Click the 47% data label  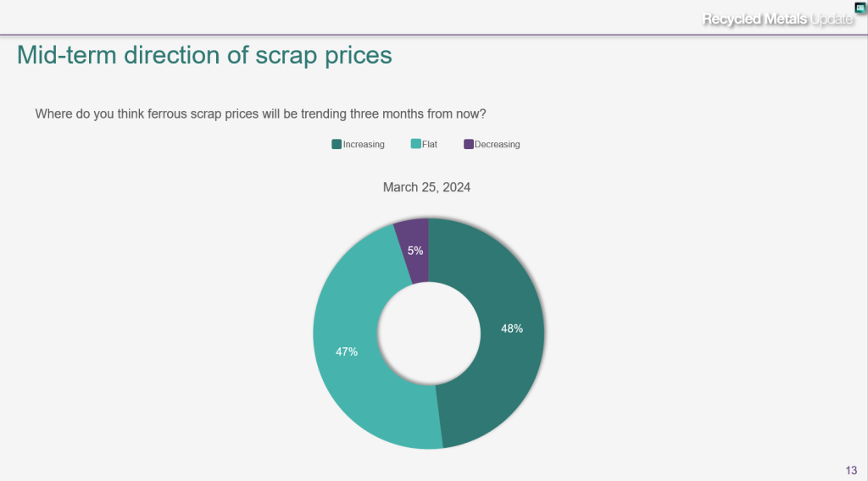pyautogui.click(x=347, y=351)
